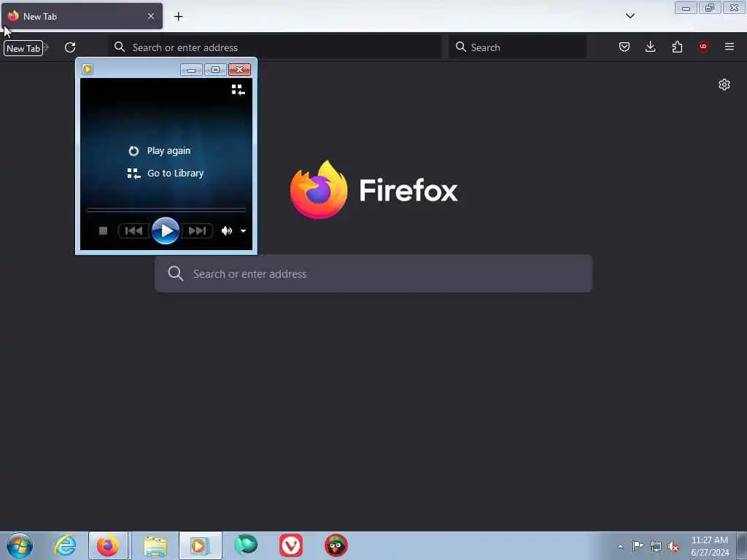Viewport: 747px width, 560px height.
Task: Open the Firefox hamburger application menu
Action: (x=729, y=47)
